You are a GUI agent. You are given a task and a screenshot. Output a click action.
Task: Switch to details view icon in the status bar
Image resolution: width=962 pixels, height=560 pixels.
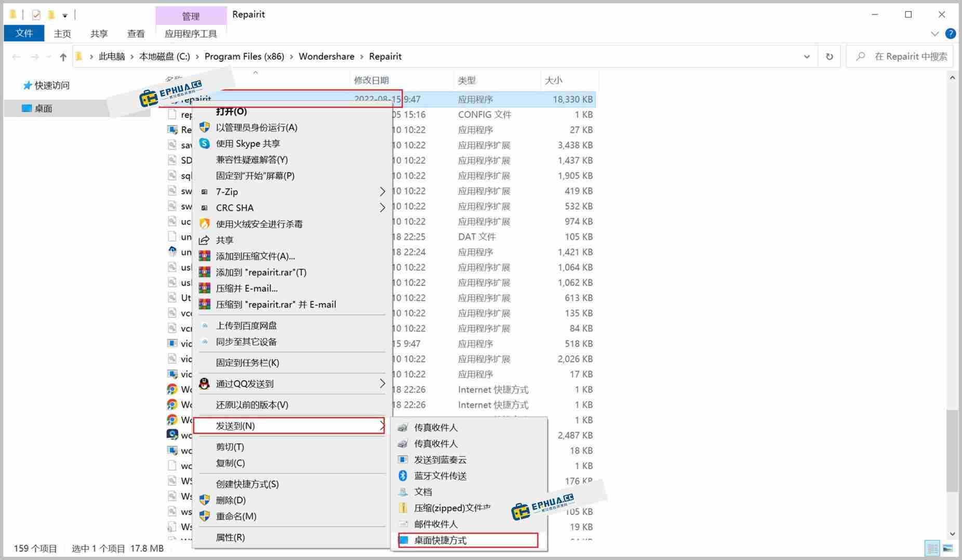(x=933, y=548)
